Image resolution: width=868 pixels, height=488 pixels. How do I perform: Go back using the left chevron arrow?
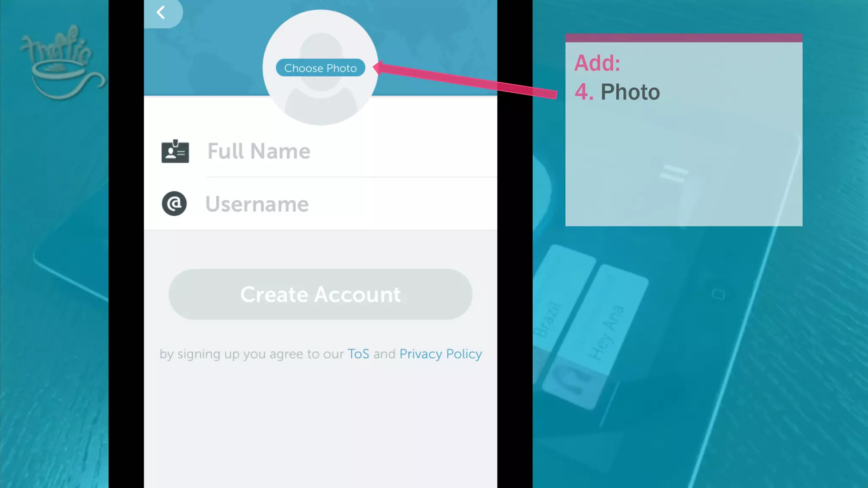[161, 12]
